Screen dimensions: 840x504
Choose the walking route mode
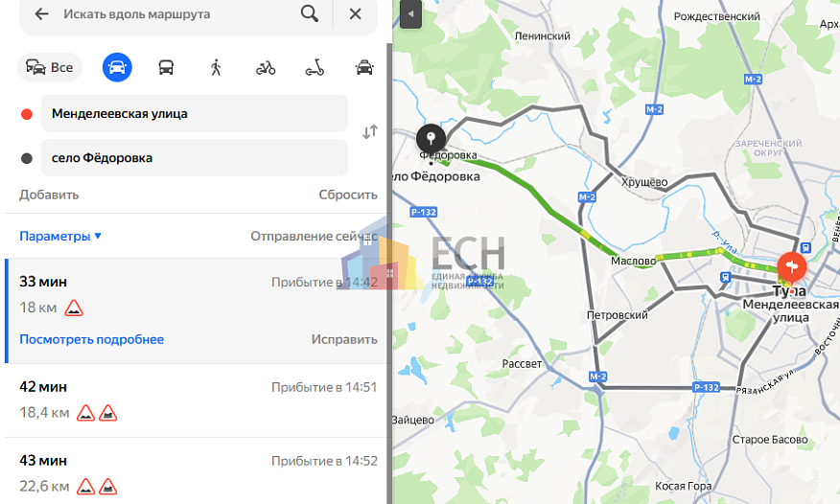pos(216,67)
